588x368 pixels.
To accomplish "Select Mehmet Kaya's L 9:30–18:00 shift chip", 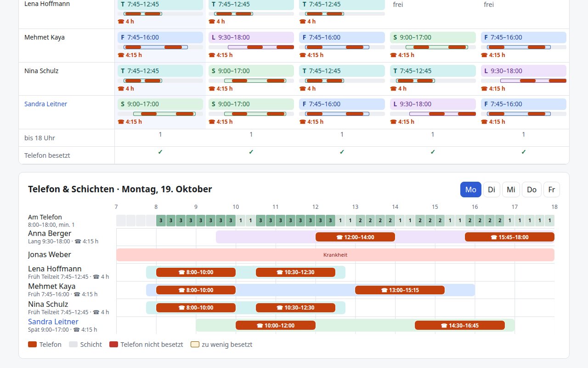I will [251, 37].
